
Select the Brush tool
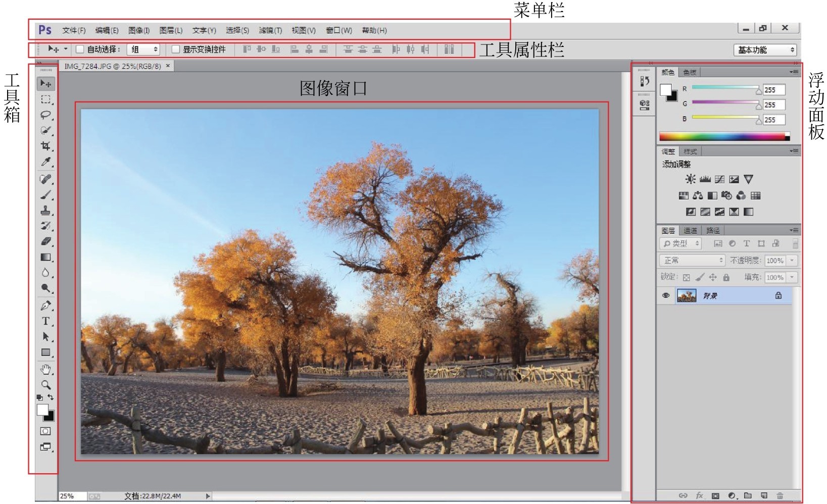[x=46, y=195]
